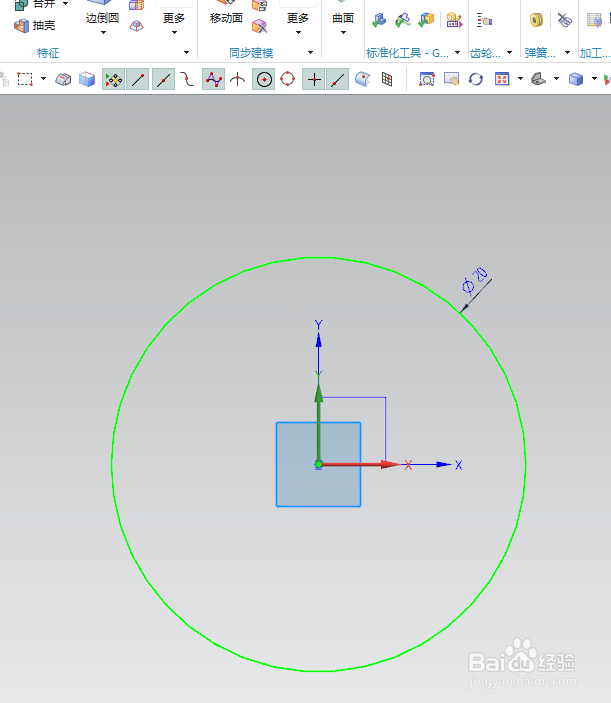Viewport: 611px width, 703px height.
Task: Open the selection rectangle dropdown arrow
Action: click(43, 79)
